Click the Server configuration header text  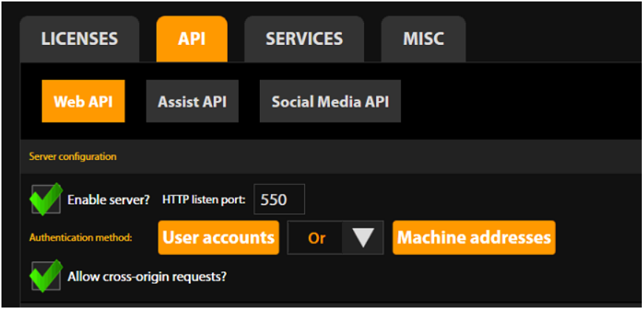pyautogui.click(x=72, y=157)
